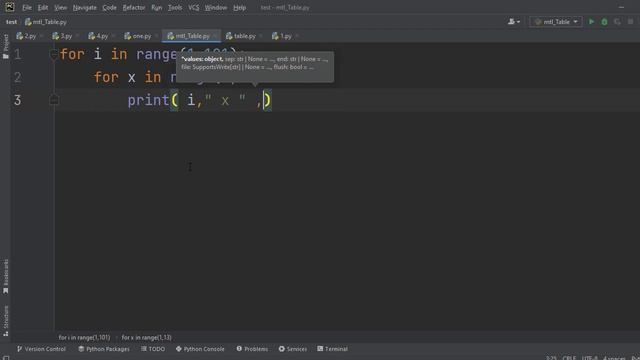The width and height of the screenshot is (640, 360).
Task: Click line number 1 in gutter
Action: pyautogui.click(x=18, y=54)
